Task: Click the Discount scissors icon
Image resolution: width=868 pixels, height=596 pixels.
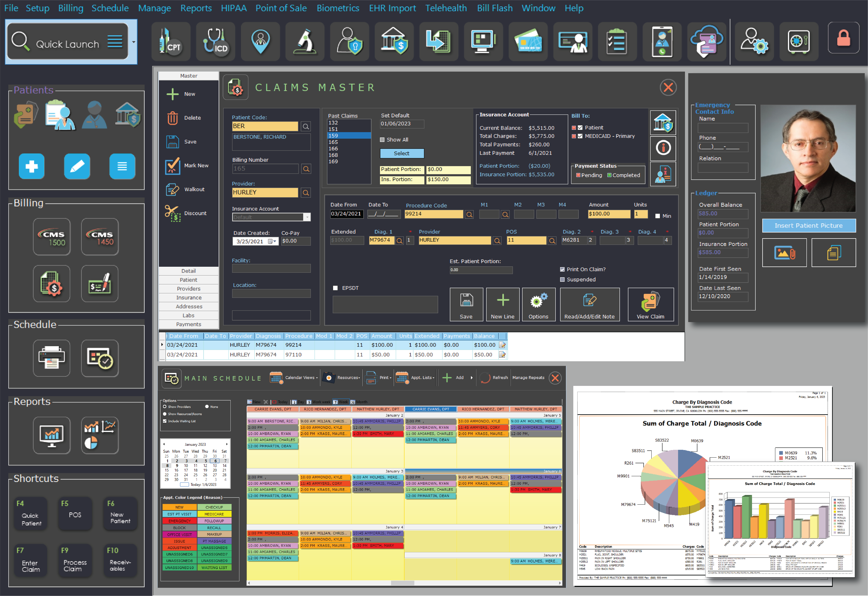Action: (x=173, y=213)
